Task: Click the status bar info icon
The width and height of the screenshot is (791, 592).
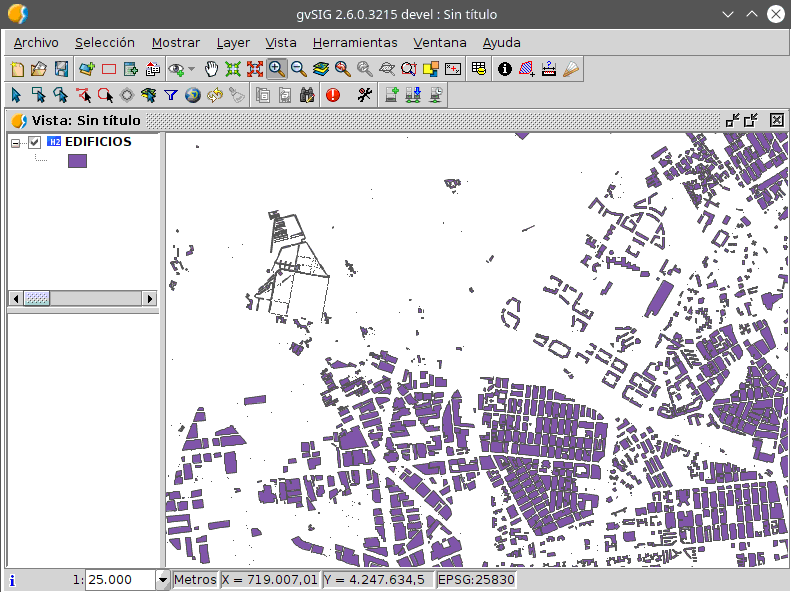Action: [13, 580]
